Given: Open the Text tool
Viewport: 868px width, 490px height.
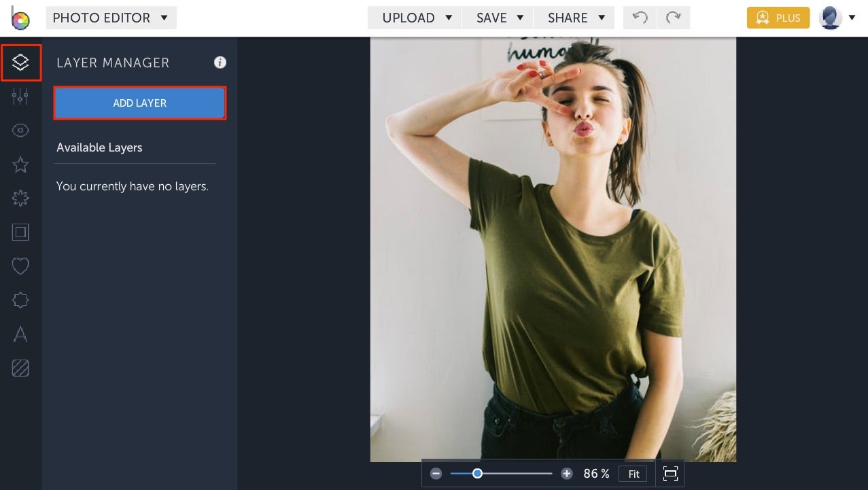Looking at the screenshot, I should click(20, 334).
